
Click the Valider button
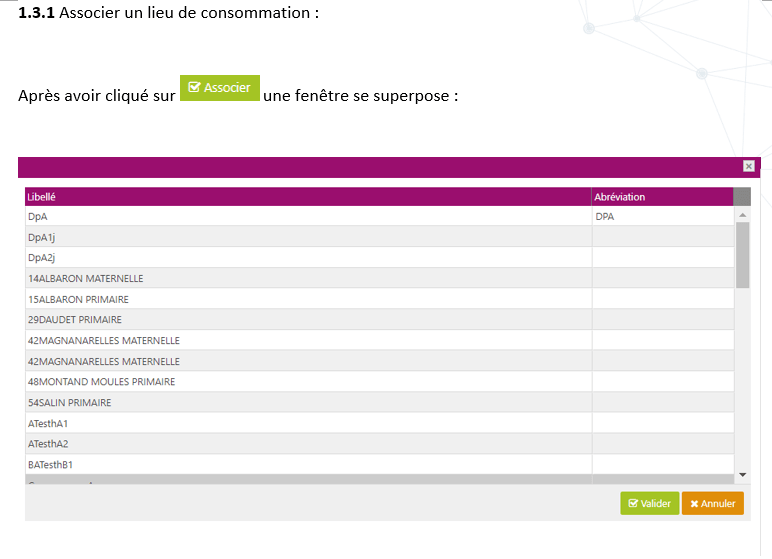coord(649,503)
